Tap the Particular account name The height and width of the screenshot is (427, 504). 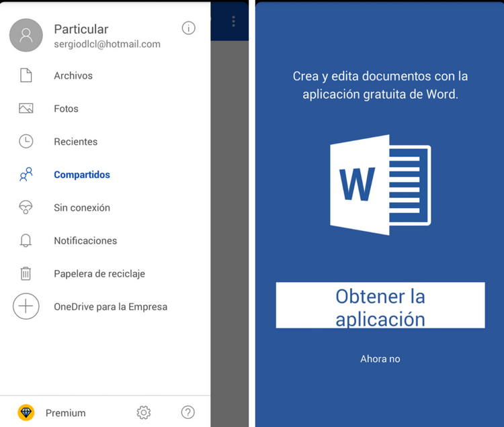coord(81,30)
